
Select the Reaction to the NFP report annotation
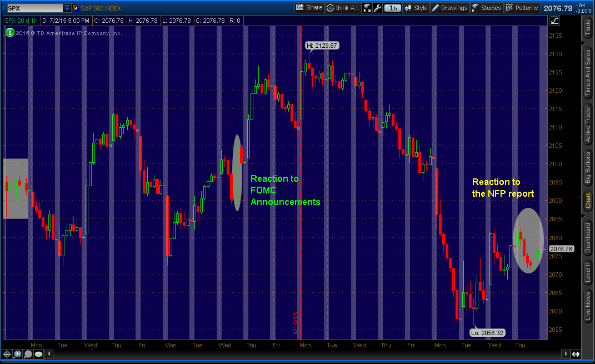[x=503, y=188]
